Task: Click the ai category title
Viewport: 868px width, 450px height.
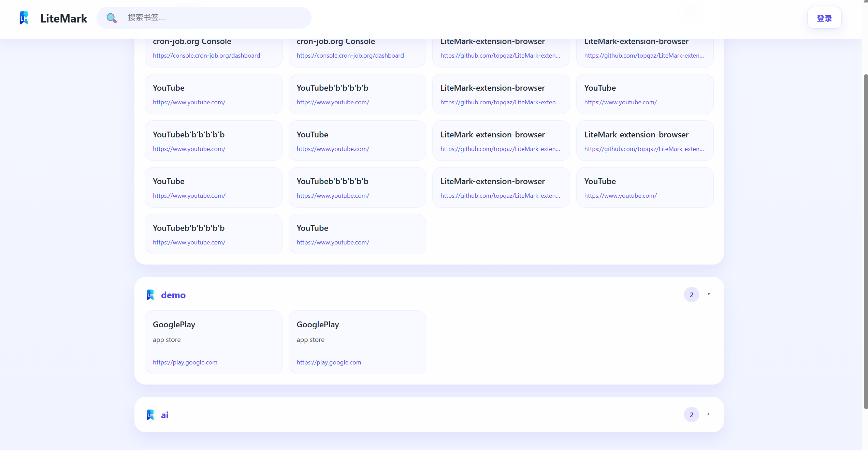Action: pos(165,415)
